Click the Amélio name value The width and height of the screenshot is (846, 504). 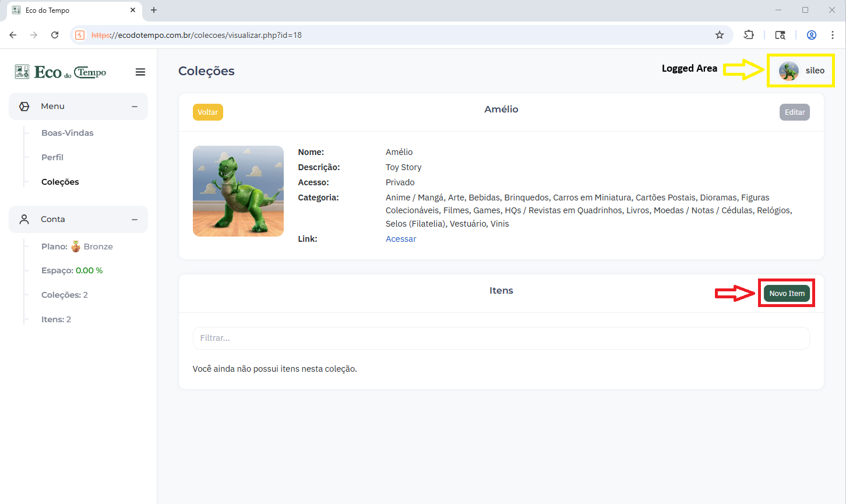point(399,152)
